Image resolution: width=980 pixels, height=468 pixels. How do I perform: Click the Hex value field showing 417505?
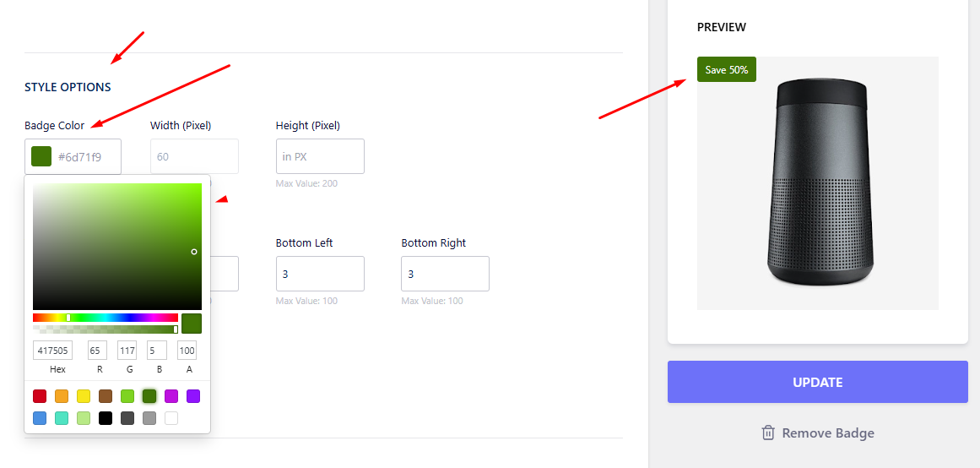(52, 350)
